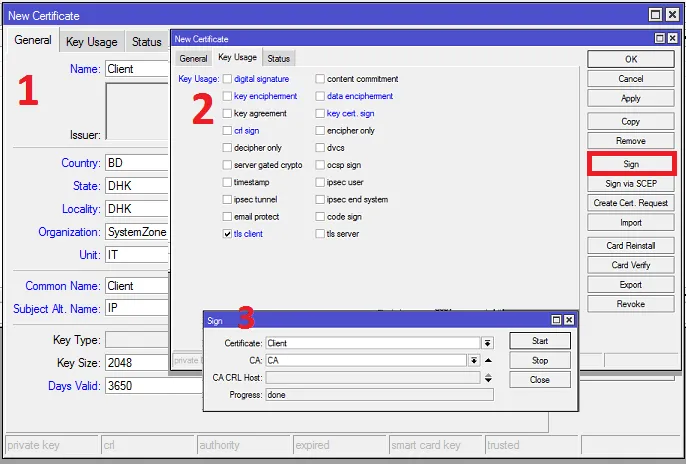Import a certificate
This screenshot has height=464, width=686.
(x=630, y=222)
